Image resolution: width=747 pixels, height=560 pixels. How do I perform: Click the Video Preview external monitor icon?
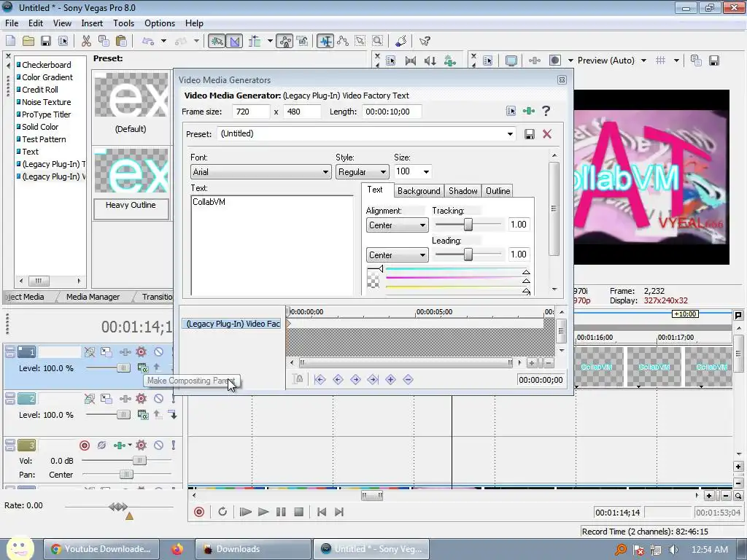[x=511, y=61]
